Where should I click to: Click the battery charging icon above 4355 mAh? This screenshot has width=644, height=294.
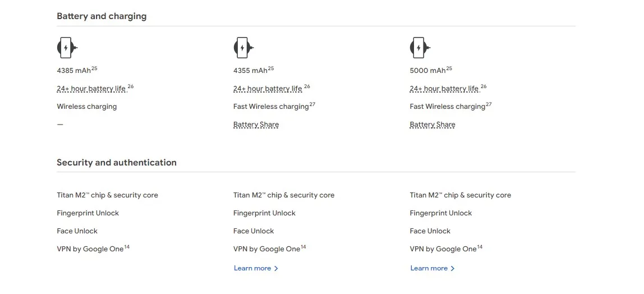pyautogui.click(x=244, y=48)
